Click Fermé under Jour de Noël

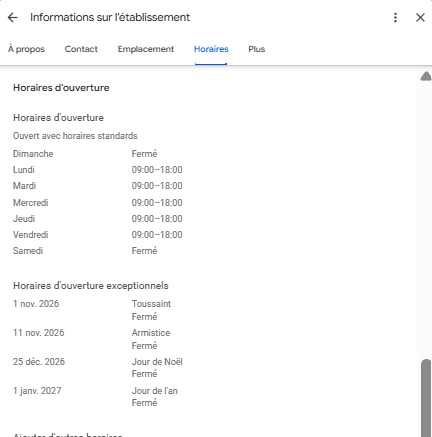[144, 374]
